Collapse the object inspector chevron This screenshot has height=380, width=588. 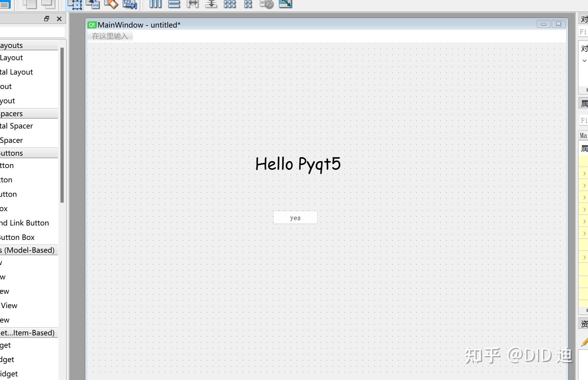coord(584,60)
